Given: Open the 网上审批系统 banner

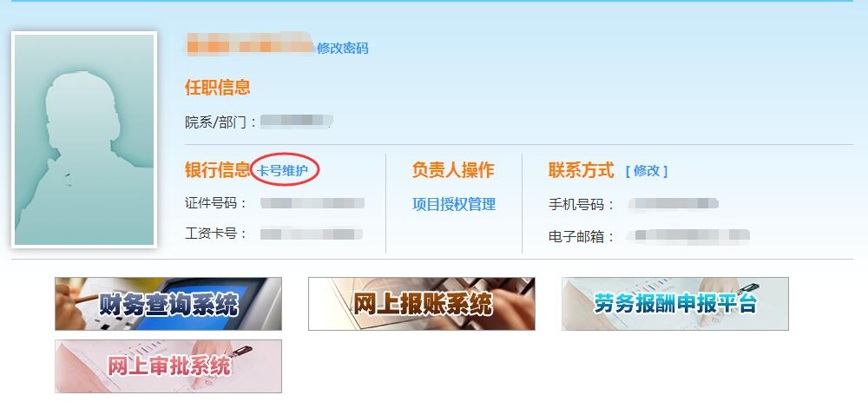Looking at the screenshot, I should coord(168,366).
